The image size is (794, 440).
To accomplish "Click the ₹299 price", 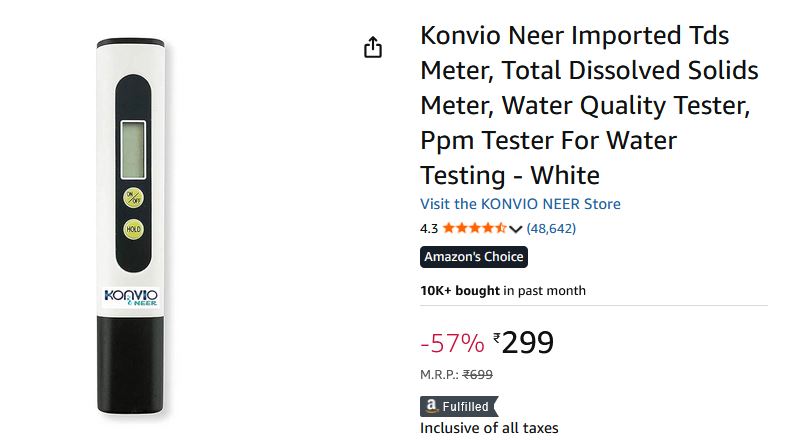I will [x=524, y=343].
